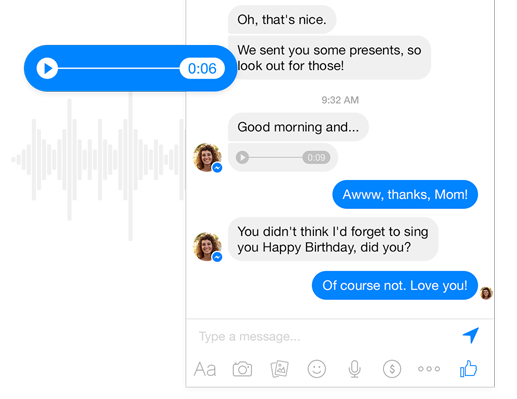Select the "Awww, thanks, Mom!" bubble

coord(405,194)
